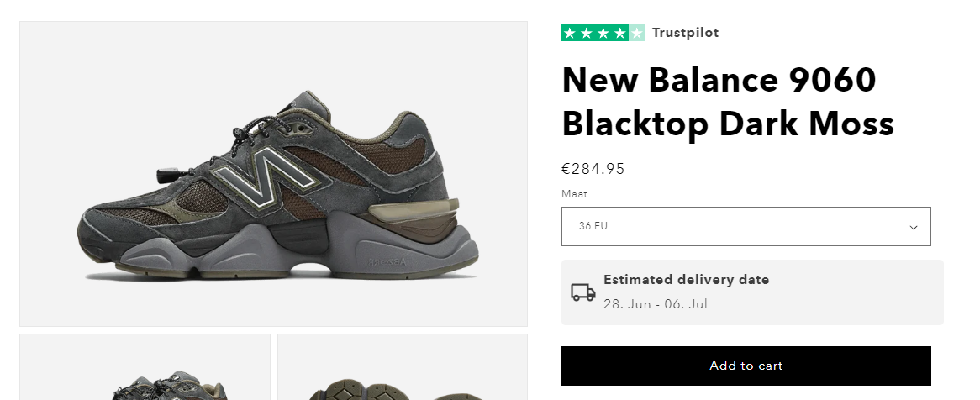Click the first green Trustpilot star
The width and height of the screenshot is (980, 400).
click(570, 34)
